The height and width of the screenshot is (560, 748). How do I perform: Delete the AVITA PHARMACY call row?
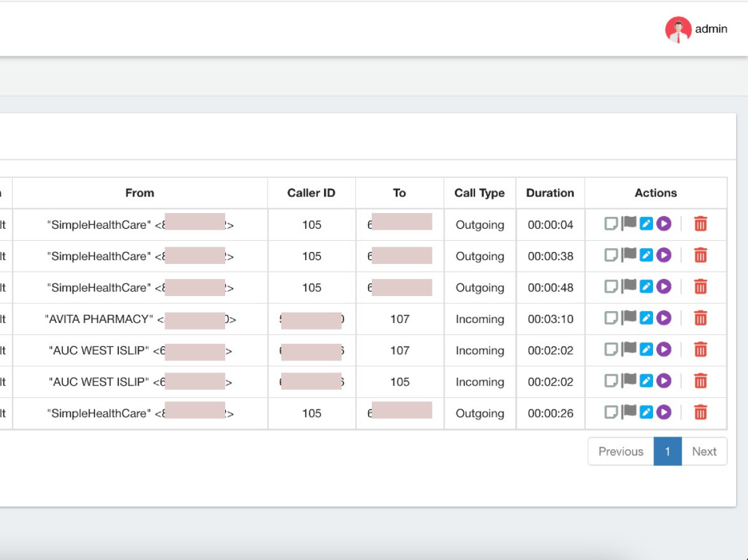tap(700, 319)
